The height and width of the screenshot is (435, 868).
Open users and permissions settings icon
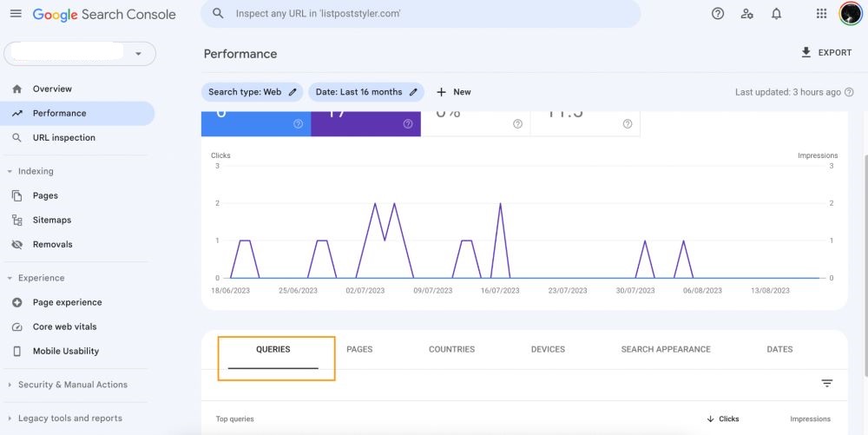(x=746, y=14)
